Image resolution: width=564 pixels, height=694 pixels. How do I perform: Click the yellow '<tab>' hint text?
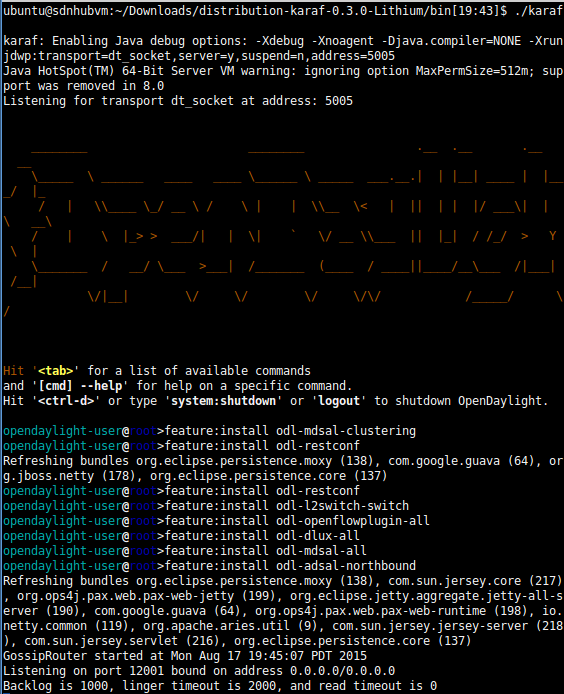(55, 371)
